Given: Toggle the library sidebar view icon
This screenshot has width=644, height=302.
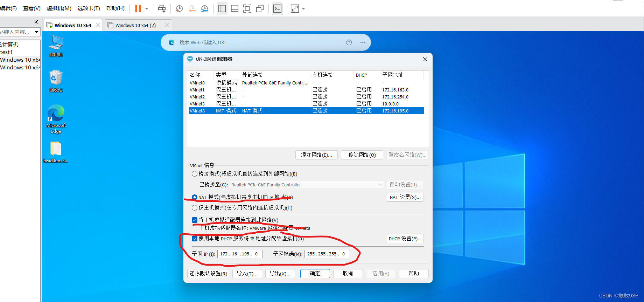Looking at the screenshot, I should coord(222,8).
